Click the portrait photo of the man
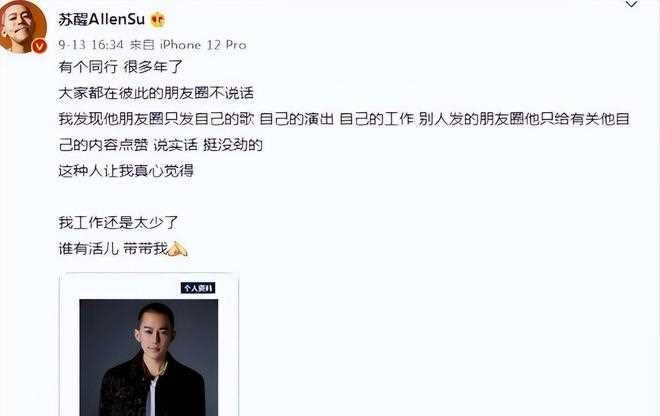 (x=149, y=357)
